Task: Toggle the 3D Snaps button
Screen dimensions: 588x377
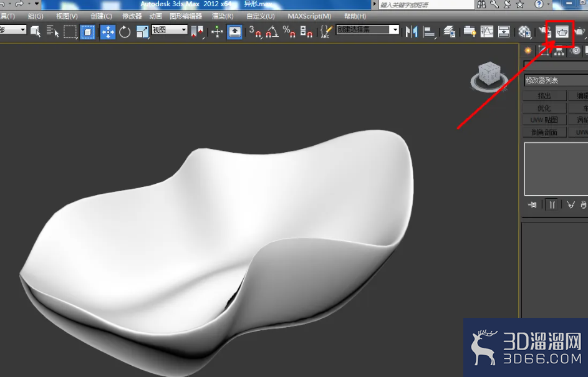Action: coord(255,32)
